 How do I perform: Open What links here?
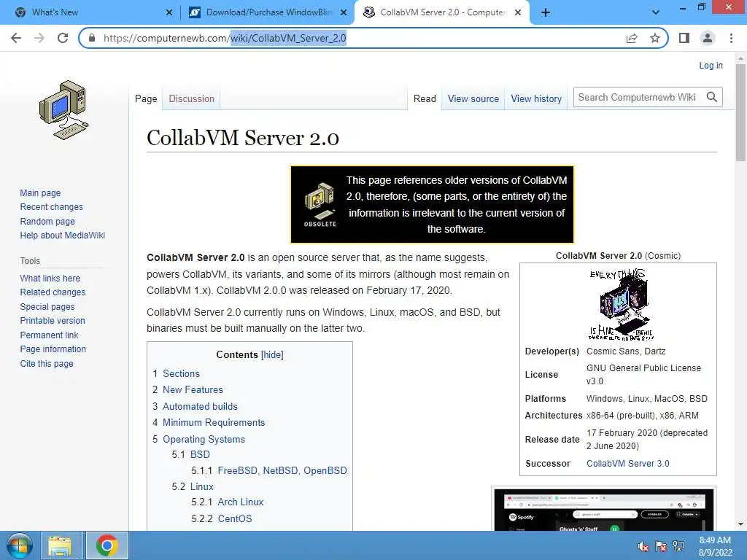coord(50,278)
